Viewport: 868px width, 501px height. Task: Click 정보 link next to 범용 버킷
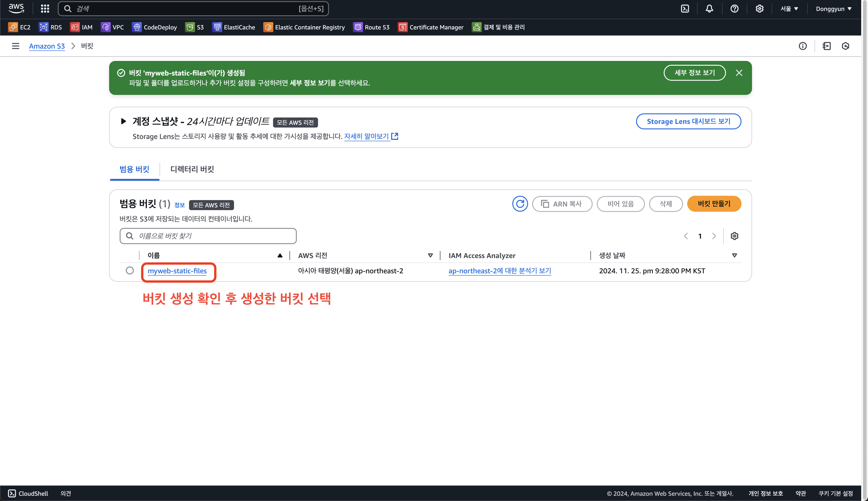tap(179, 205)
